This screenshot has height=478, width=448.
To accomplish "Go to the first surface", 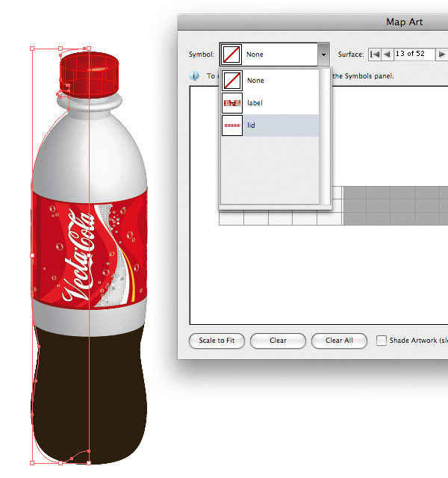I will 374,55.
